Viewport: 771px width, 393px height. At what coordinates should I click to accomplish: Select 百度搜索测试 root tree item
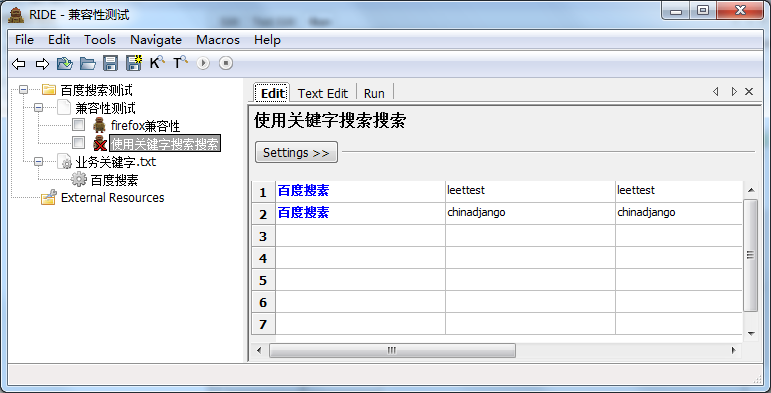96,90
